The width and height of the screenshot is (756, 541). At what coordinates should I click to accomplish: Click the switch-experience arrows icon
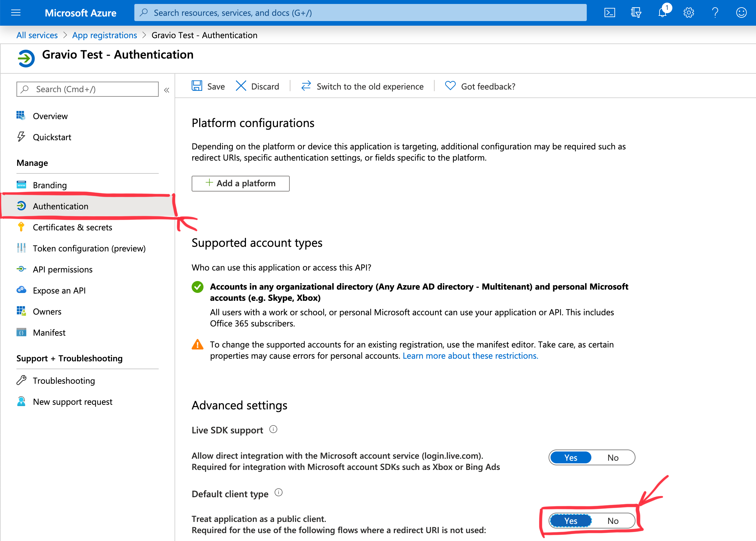pos(306,86)
